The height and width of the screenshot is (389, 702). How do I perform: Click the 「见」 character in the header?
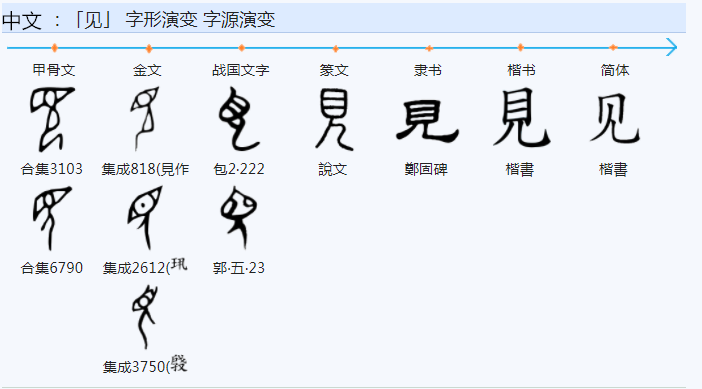94,20
